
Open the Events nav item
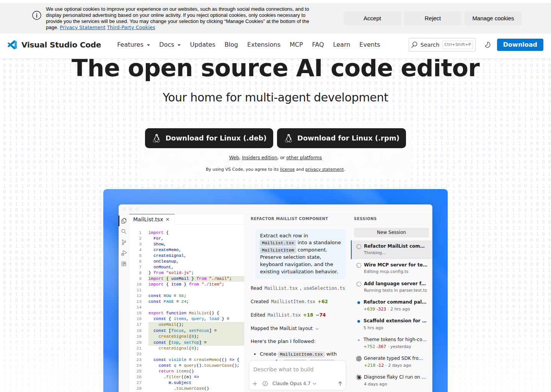pyautogui.click(x=370, y=45)
